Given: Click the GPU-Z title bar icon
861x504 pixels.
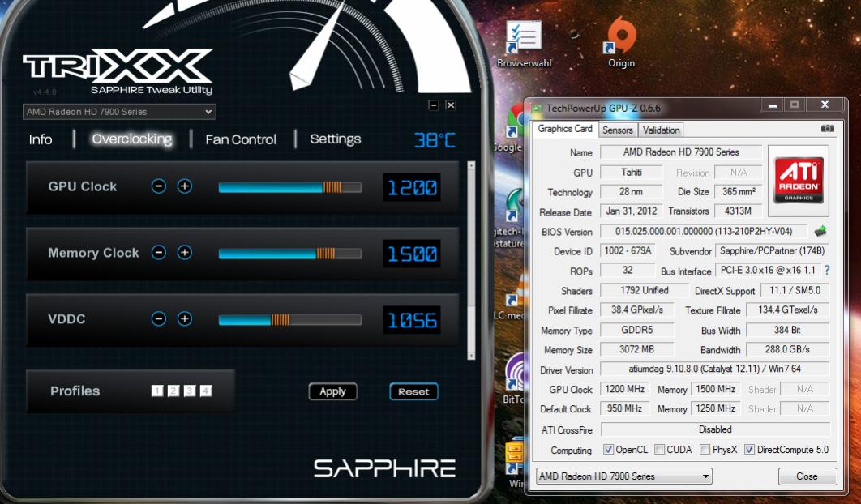Looking at the screenshot, I should (x=537, y=108).
